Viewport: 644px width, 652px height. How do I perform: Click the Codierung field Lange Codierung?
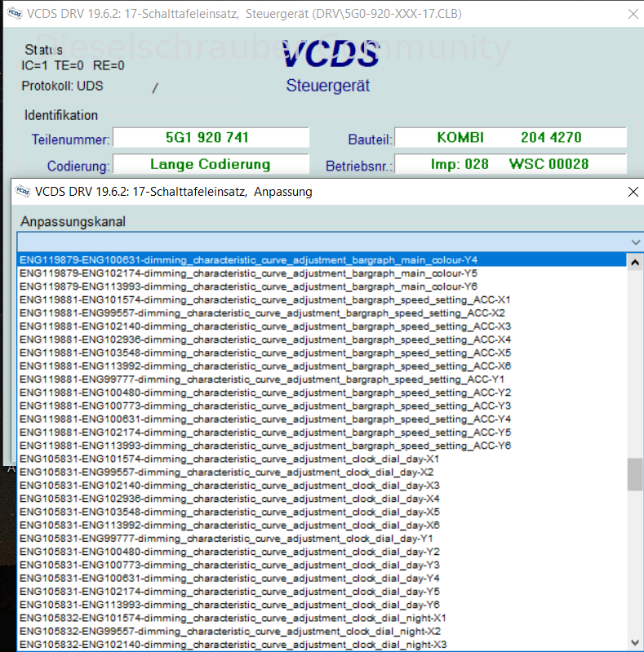[211, 164]
